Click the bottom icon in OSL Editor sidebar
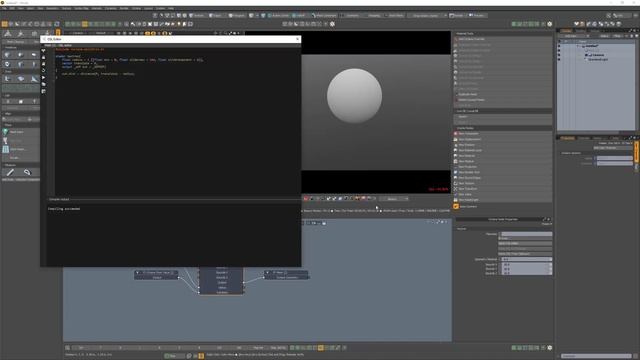This screenshot has width=640, height=360. (44, 91)
